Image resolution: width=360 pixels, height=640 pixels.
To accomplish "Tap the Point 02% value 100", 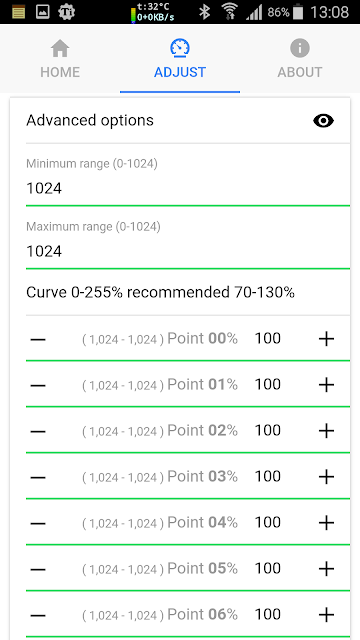I will click(268, 431).
